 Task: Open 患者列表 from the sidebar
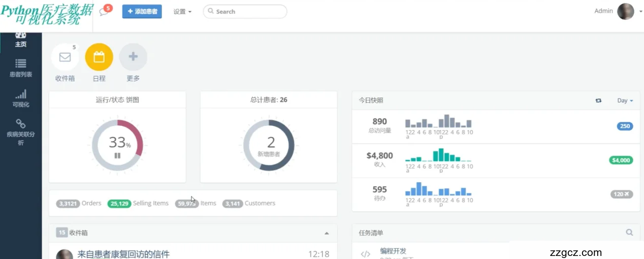(x=21, y=68)
